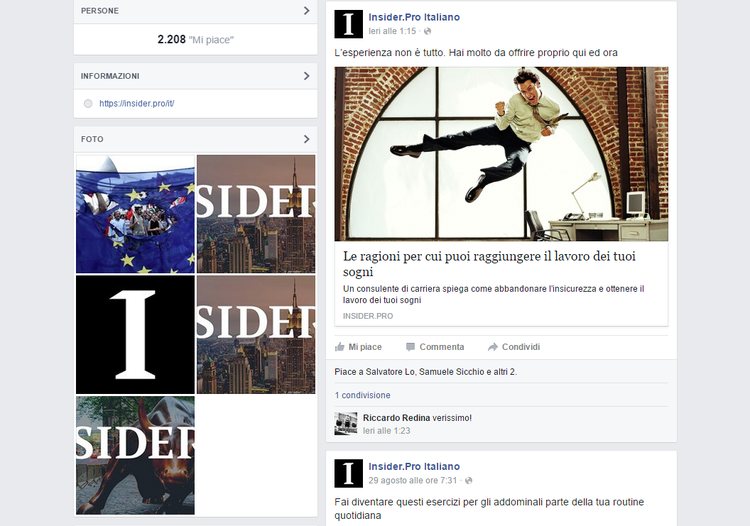The width and height of the screenshot is (750, 526).
Task: Click post text 'L'esperienza non è tutto'
Action: pyautogui.click(x=476, y=53)
